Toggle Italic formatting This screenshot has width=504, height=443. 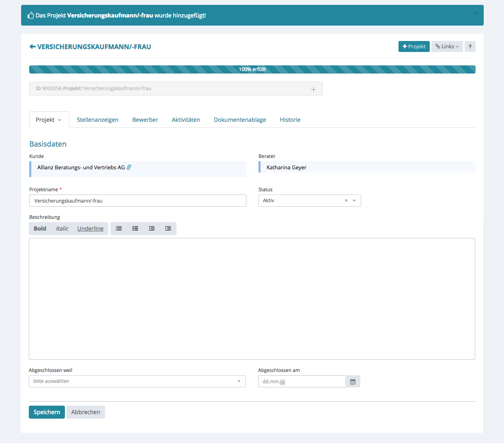point(62,229)
